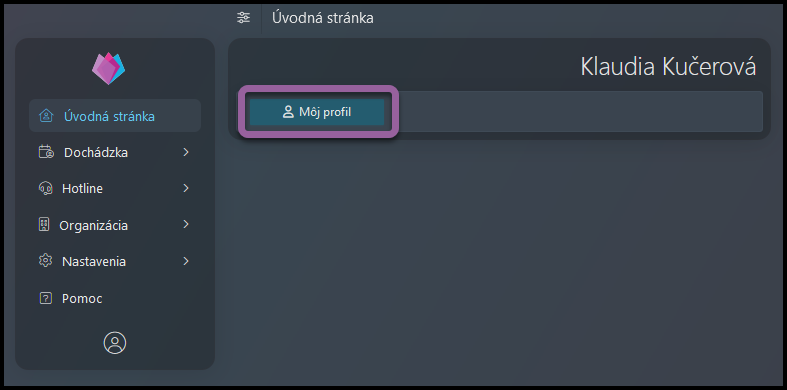Expand the Dochádzka chevron
The width and height of the screenshot is (787, 390).
[x=186, y=152]
